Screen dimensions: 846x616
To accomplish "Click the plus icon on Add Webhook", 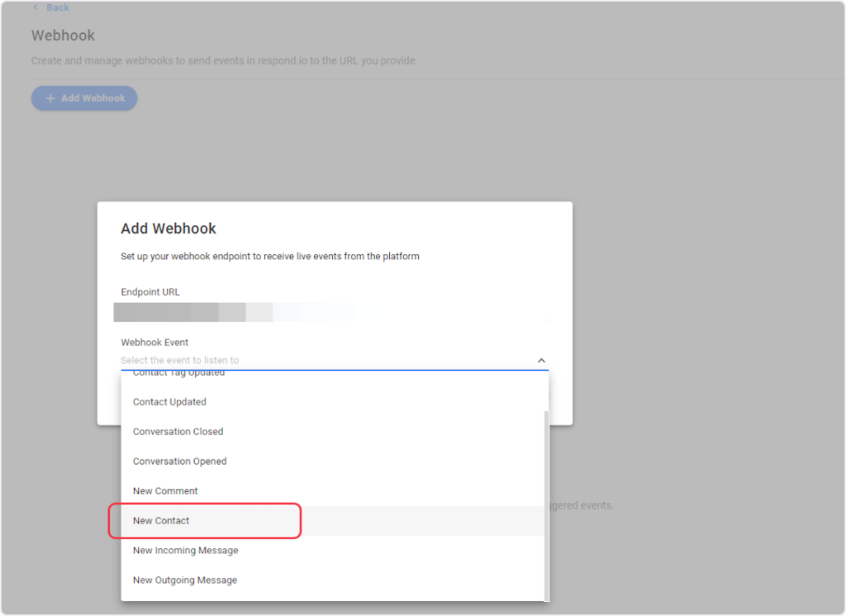I will click(50, 98).
